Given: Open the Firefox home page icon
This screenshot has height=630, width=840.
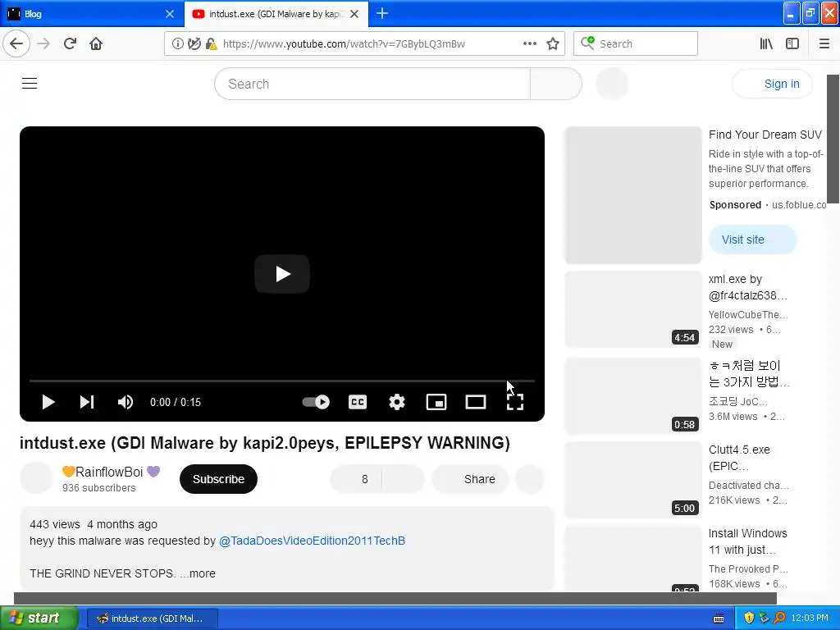Looking at the screenshot, I should point(96,43).
